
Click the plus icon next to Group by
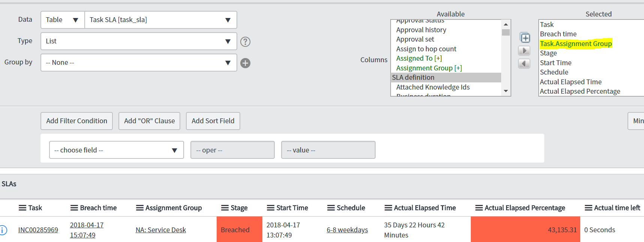click(245, 63)
